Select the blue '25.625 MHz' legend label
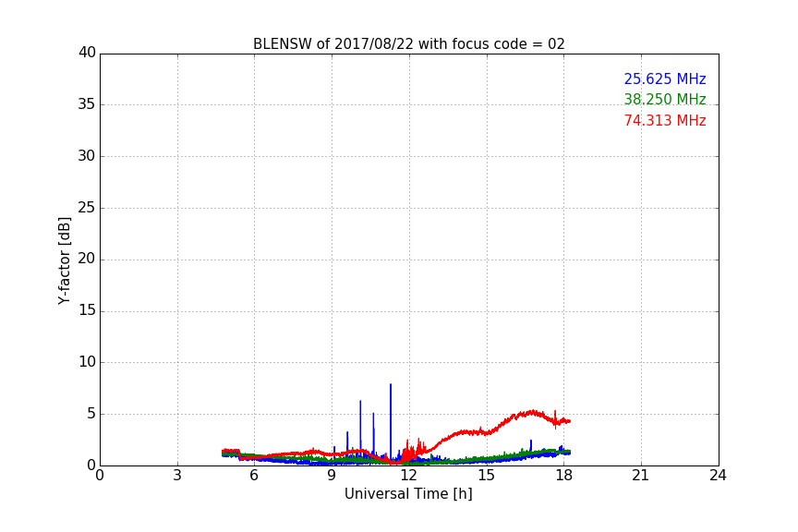Viewport: 798px width, 532px height. click(665, 79)
